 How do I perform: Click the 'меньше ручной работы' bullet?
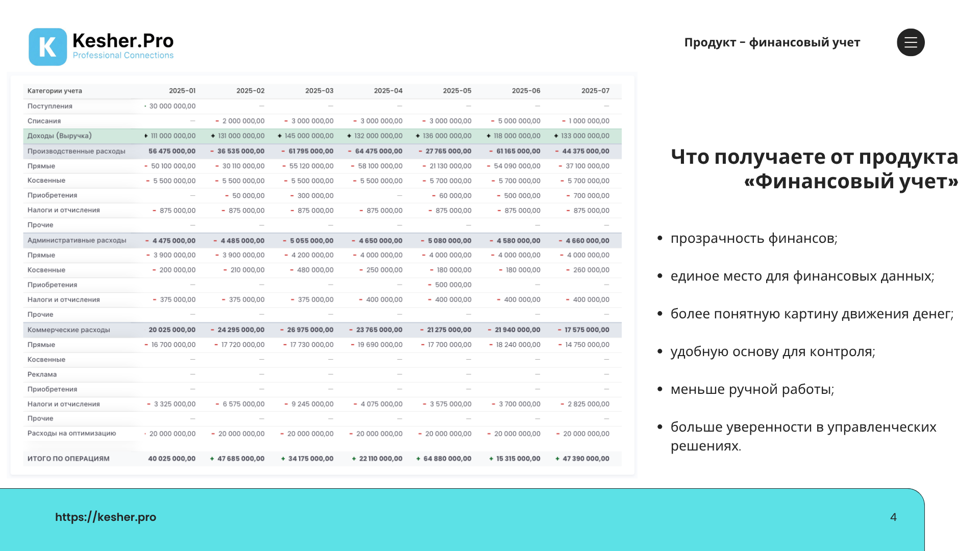(752, 389)
